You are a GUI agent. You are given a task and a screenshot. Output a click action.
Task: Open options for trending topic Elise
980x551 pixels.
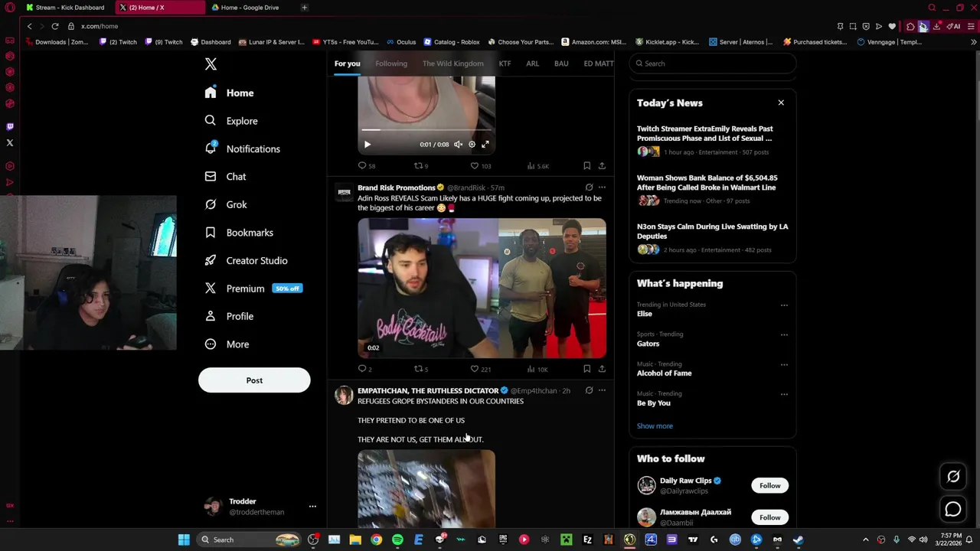pyautogui.click(x=784, y=305)
